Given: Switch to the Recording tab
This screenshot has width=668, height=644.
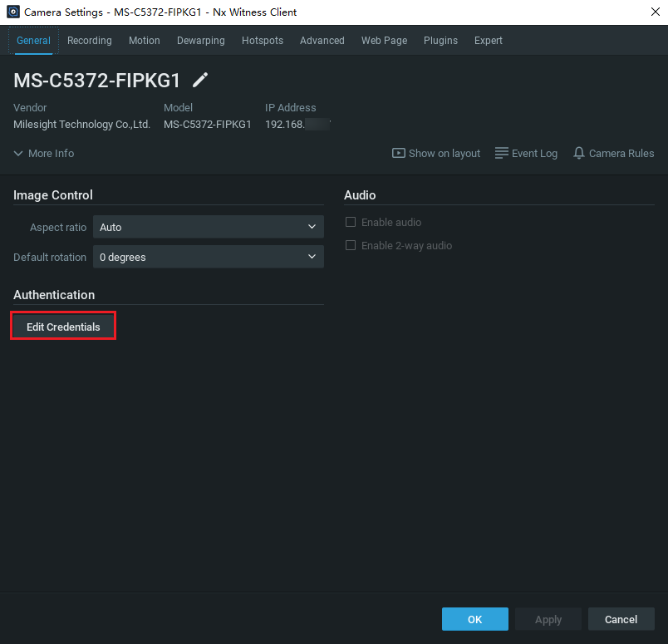Looking at the screenshot, I should pos(90,41).
